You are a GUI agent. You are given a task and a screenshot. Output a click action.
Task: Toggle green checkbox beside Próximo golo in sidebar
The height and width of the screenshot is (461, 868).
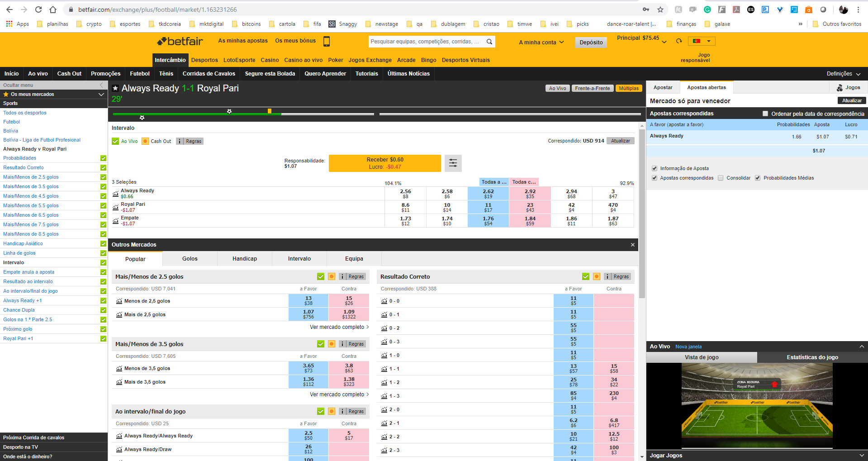[103, 329]
